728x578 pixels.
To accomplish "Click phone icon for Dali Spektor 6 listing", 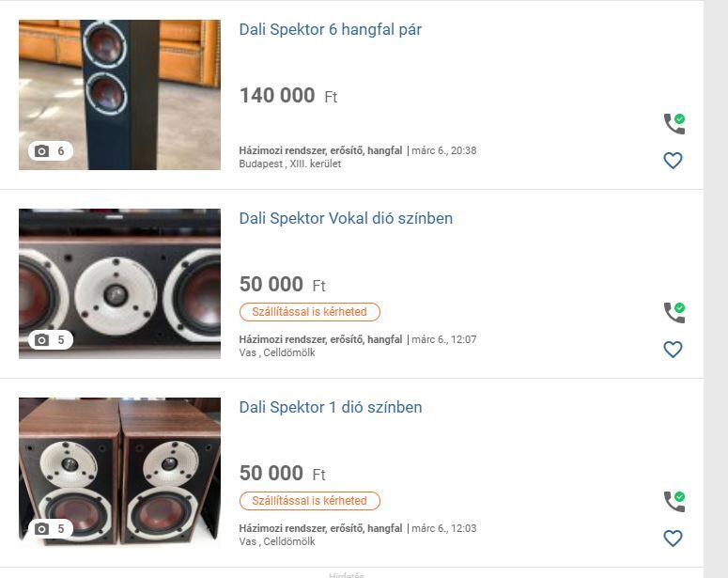I will coord(674,124).
